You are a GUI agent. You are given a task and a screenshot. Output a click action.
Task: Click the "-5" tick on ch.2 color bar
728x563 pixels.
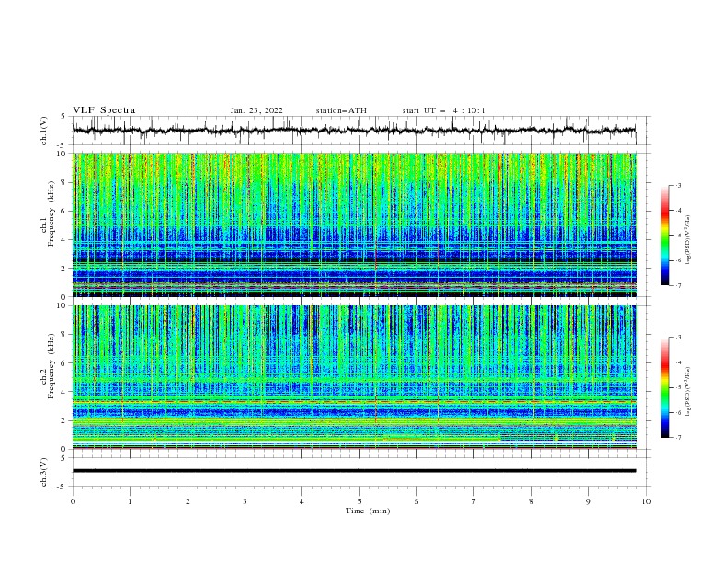(678, 387)
